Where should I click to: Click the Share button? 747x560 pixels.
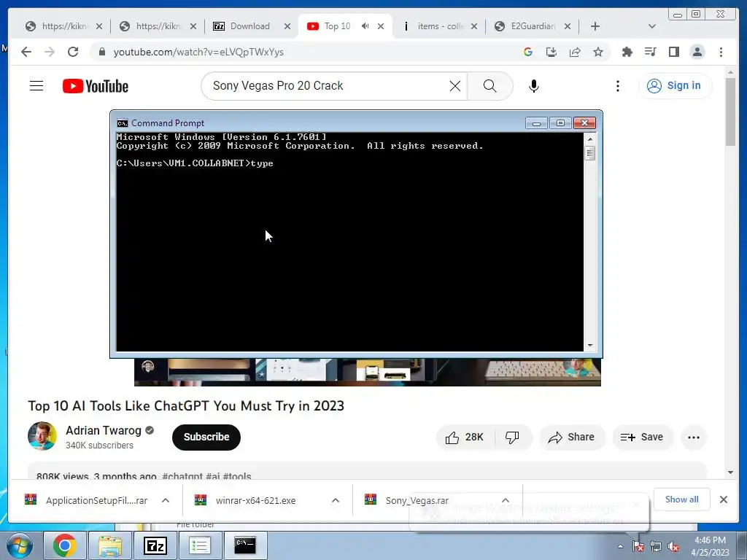pos(572,437)
